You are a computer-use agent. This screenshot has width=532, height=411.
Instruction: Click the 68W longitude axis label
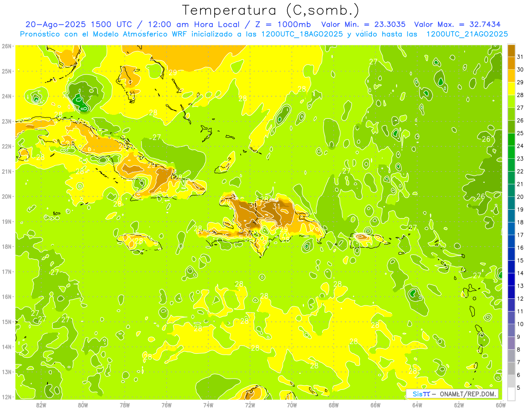coord(334,405)
